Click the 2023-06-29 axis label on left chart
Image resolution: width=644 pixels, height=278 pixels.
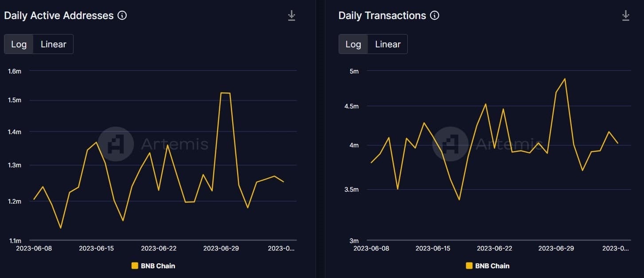[221, 248]
